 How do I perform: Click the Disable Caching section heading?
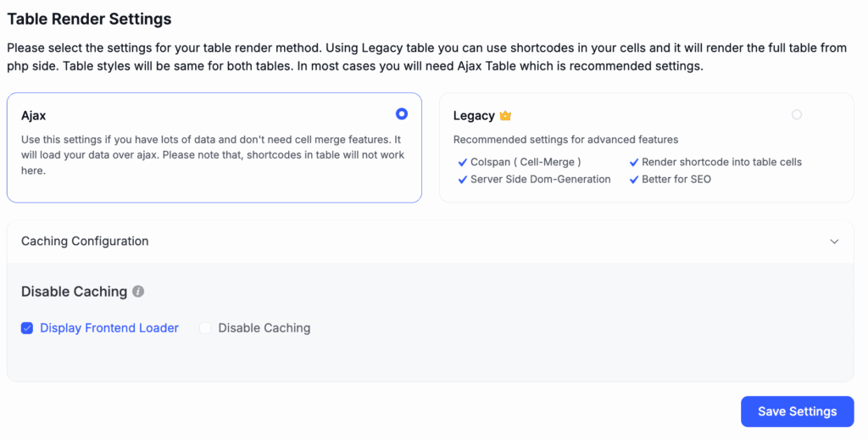[x=75, y=292]
